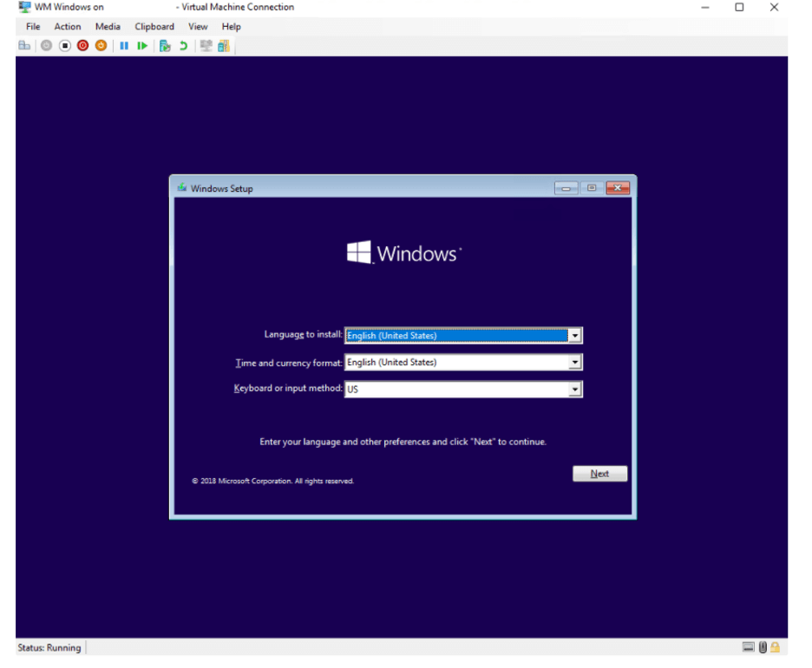The image size is (812, 668).
Task: Click the keyboard icon in status bar
Action: pos(749,647)
